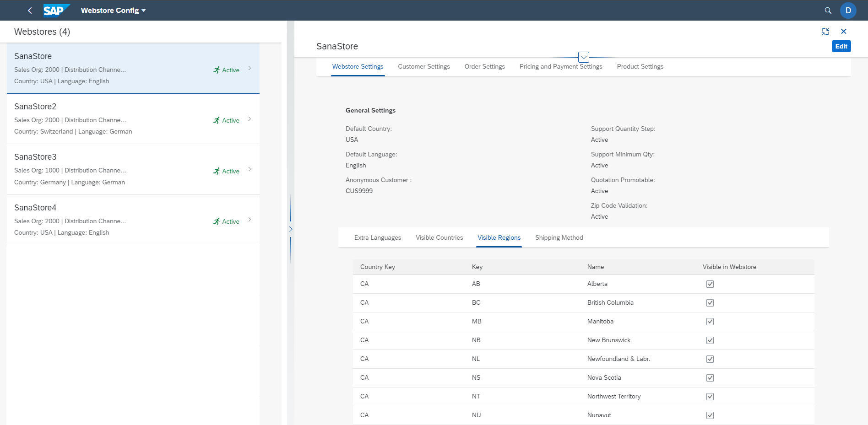Toggle Manitoba visibility checkbox

click(x=710, y=322)
